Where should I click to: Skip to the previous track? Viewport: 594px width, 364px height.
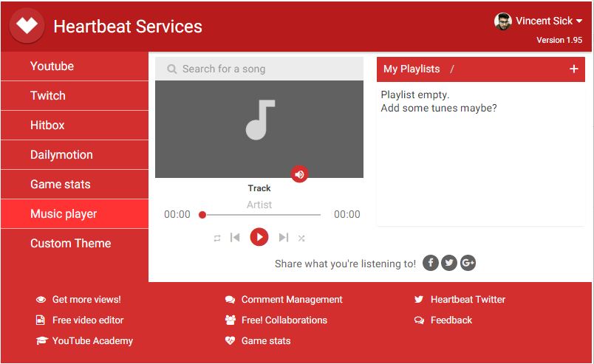235,238
